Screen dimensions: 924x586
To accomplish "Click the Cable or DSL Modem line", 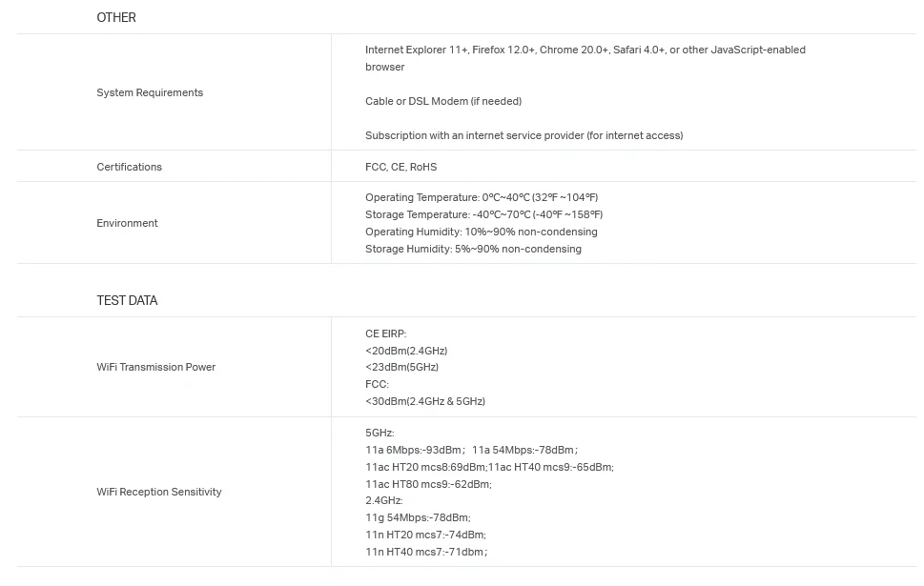I will click(443, 101).
